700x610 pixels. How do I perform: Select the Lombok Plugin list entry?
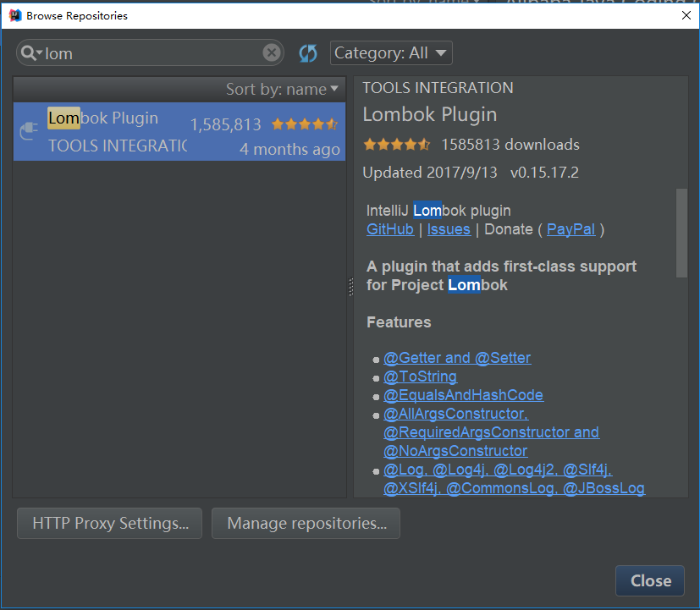[179, 132]
